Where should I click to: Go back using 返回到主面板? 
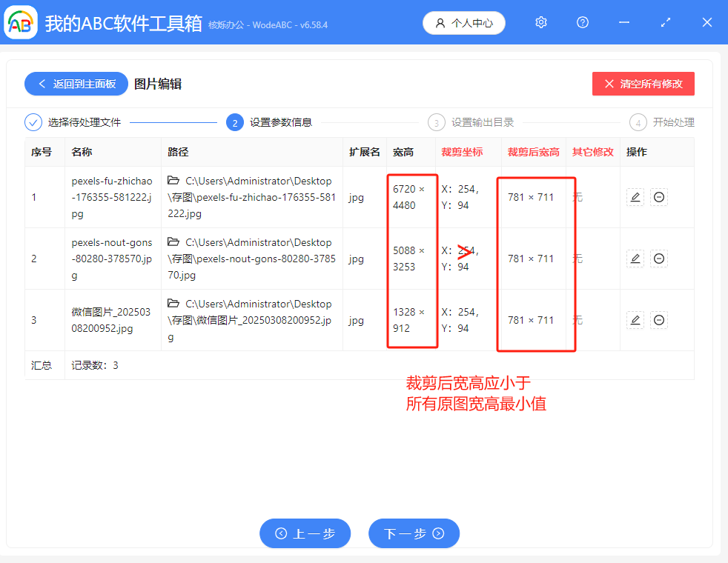76,84
